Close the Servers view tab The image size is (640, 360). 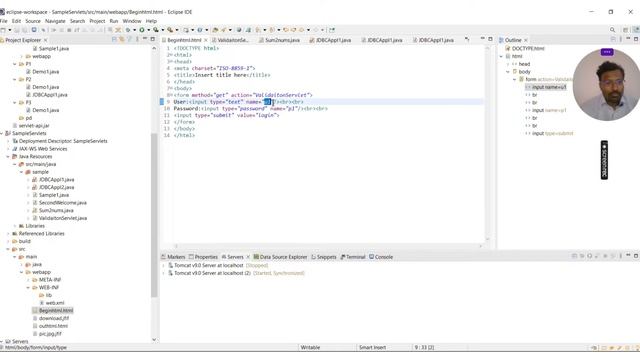coord(248,257)
